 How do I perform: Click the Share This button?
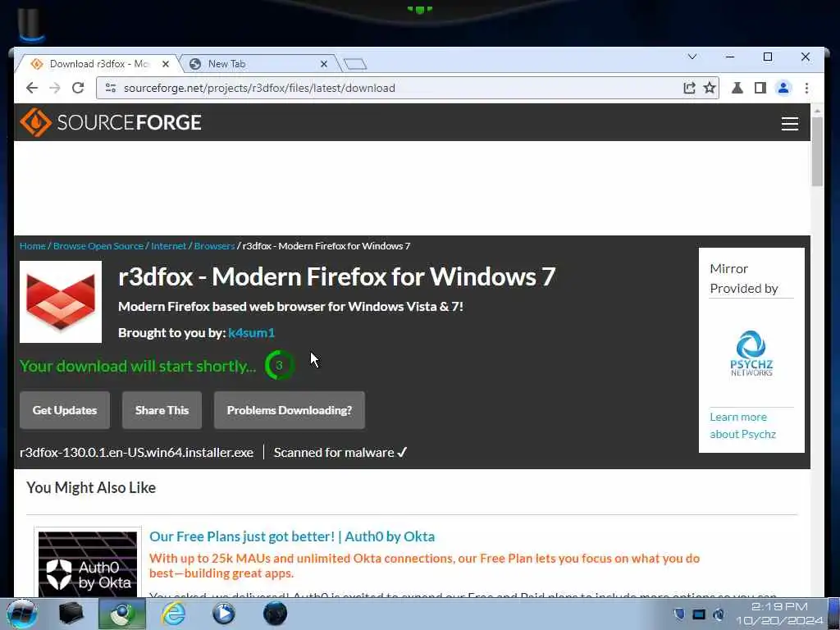click(162, 410)
